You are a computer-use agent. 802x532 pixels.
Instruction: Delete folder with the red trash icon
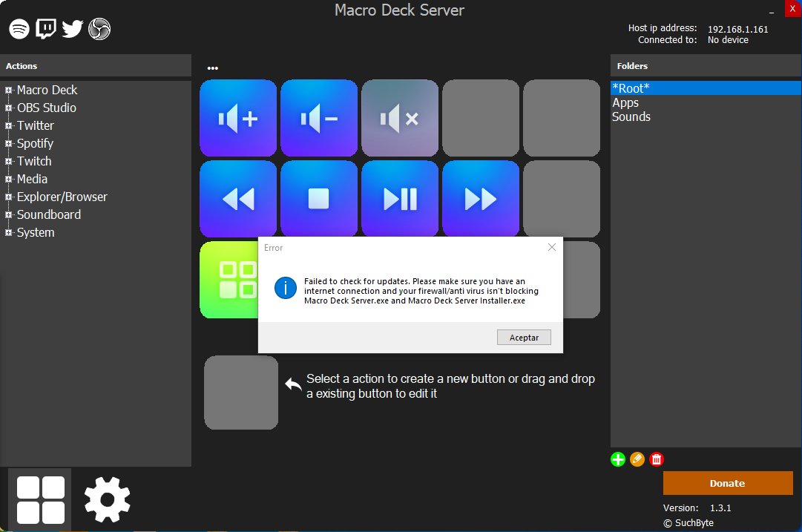pos(657,459)
